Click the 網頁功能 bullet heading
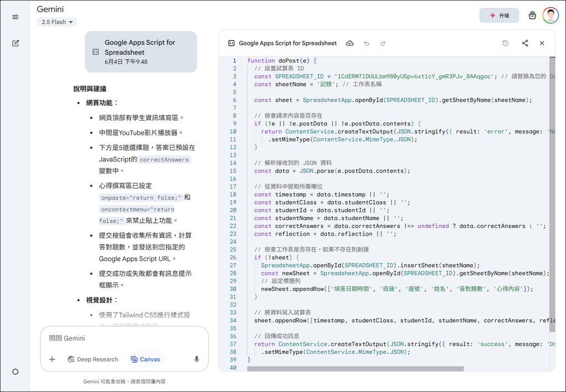The width and height of the screenshot is (566, 392). [102, 103]
